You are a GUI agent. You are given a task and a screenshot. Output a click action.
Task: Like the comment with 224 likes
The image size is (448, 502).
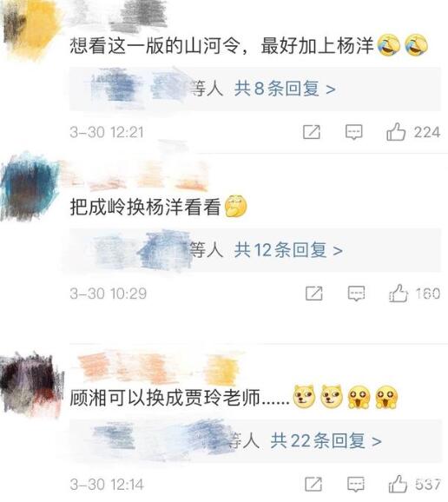click(x=396, y=132)
